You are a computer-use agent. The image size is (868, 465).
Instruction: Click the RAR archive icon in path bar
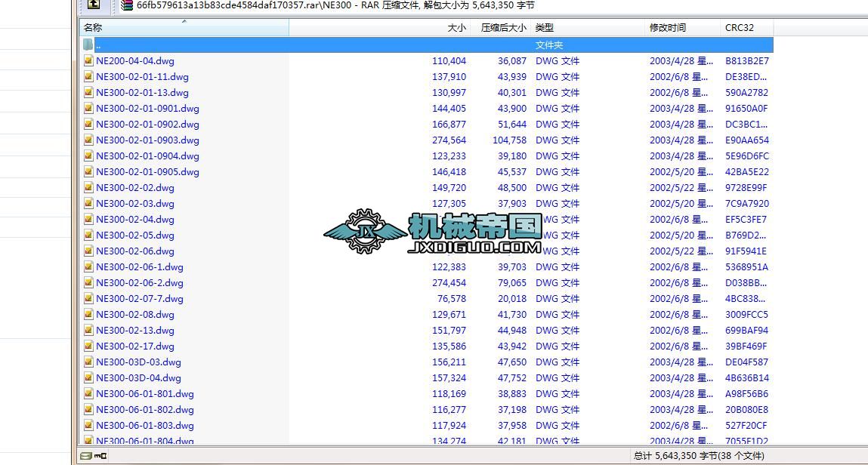pyautogui.click(x=127, y=5)
